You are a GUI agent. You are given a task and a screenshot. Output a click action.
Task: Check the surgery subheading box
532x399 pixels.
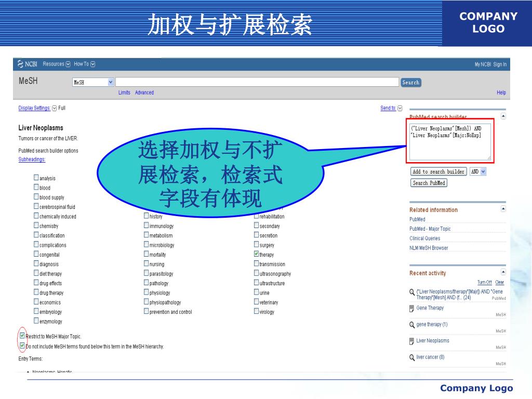pos(256,244)
